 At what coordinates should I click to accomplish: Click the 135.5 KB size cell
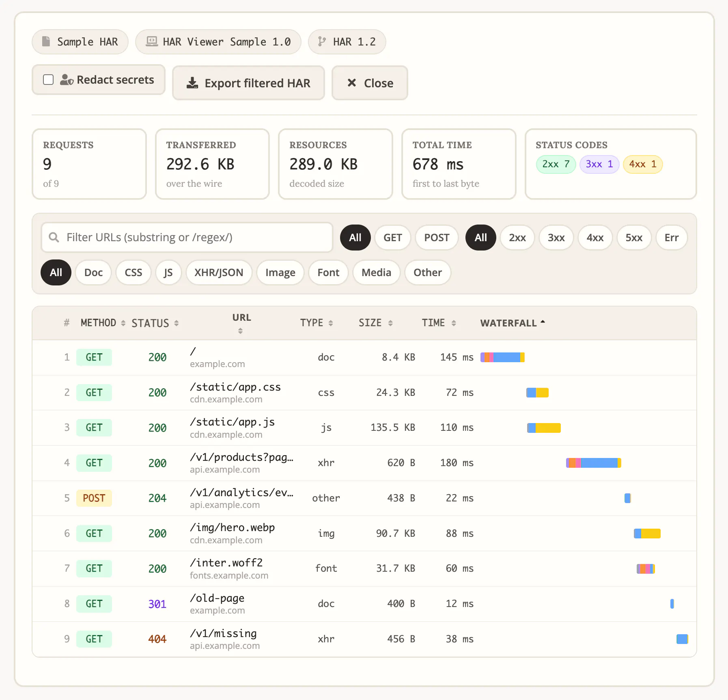[393, 428]
